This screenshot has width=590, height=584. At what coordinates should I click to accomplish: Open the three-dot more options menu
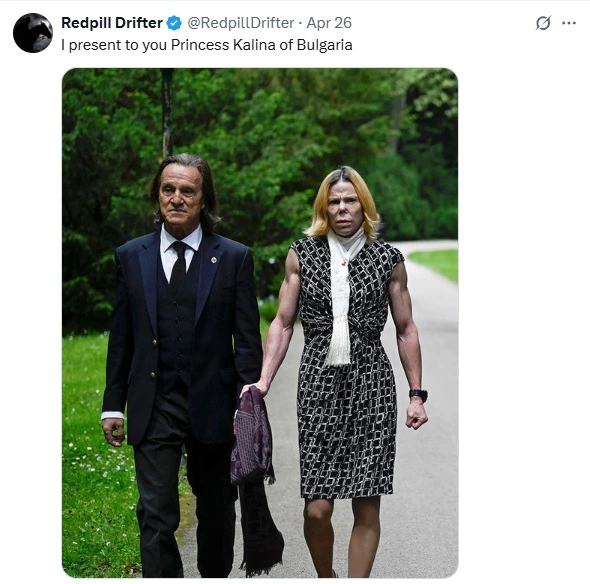click(x=569, y=23)
